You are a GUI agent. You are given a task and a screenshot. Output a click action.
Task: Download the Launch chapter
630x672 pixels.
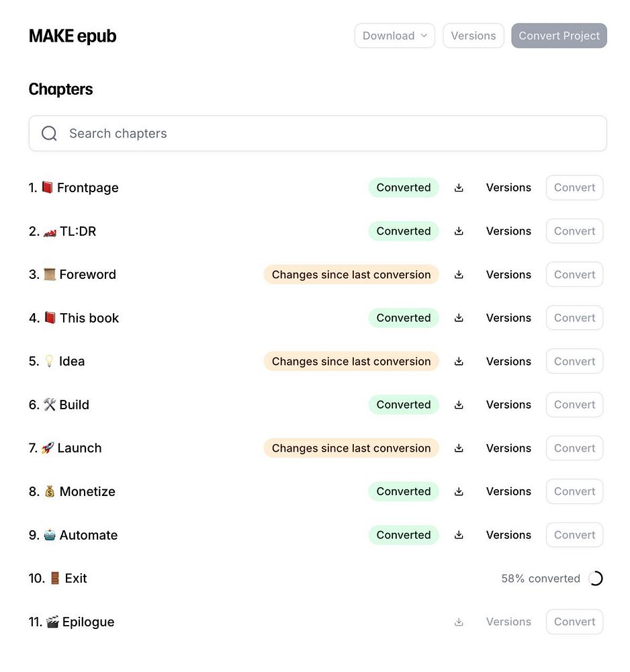coord(459,448)
